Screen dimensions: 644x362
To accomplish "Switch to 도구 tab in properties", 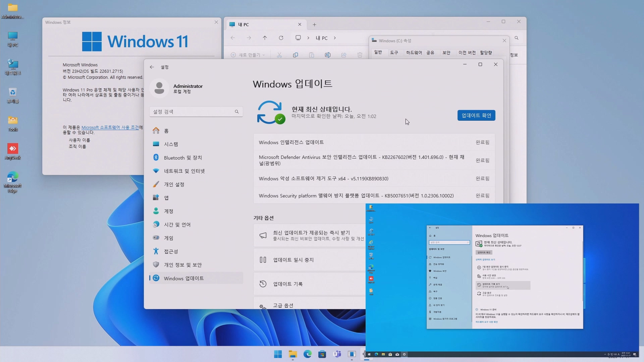I will (x=394, y=53).
